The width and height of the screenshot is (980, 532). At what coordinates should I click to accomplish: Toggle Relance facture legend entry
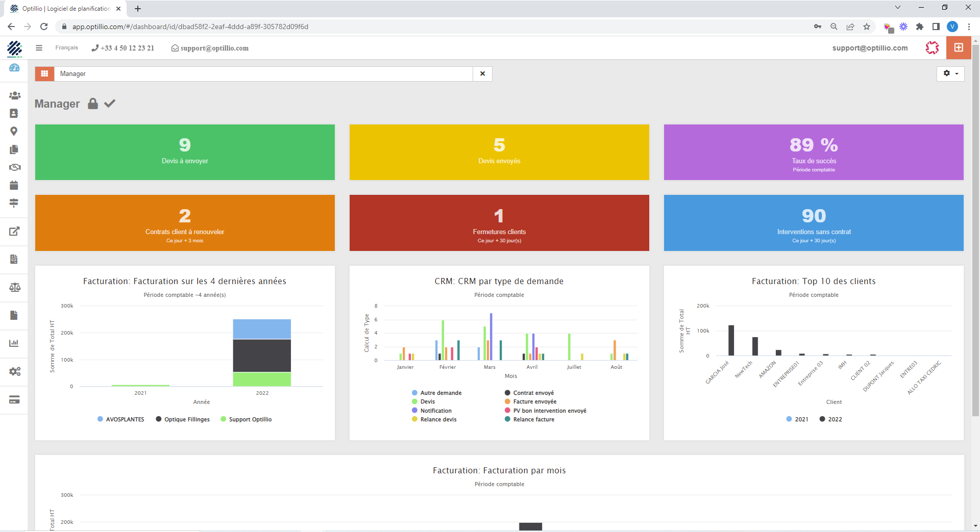[x=530, y=419]
